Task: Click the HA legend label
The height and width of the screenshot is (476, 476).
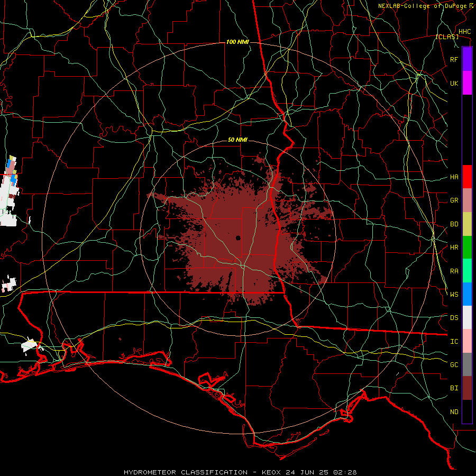Action: (454, 177)
